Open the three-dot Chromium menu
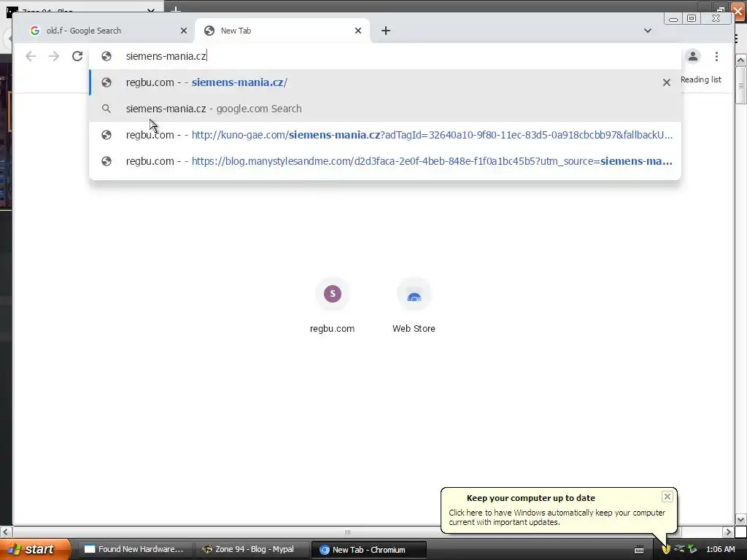The width and height of the screenshot is (747, 560). 716,56
